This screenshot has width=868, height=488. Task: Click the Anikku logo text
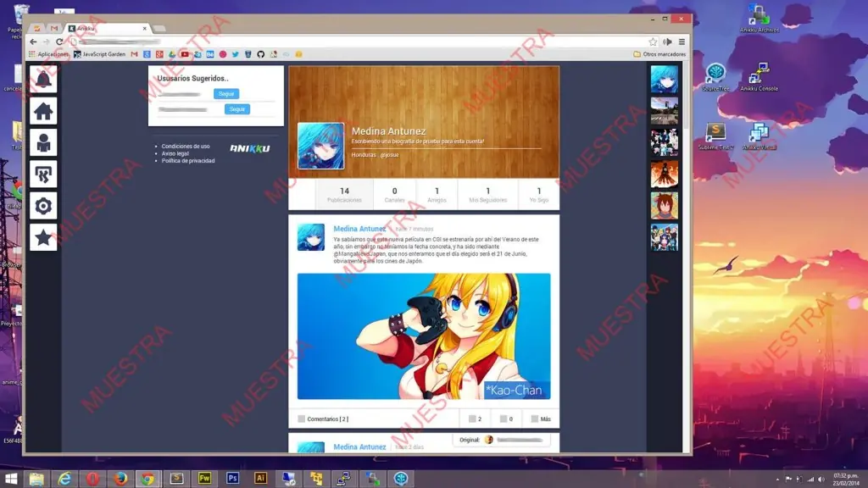click(x=250, y=148)
